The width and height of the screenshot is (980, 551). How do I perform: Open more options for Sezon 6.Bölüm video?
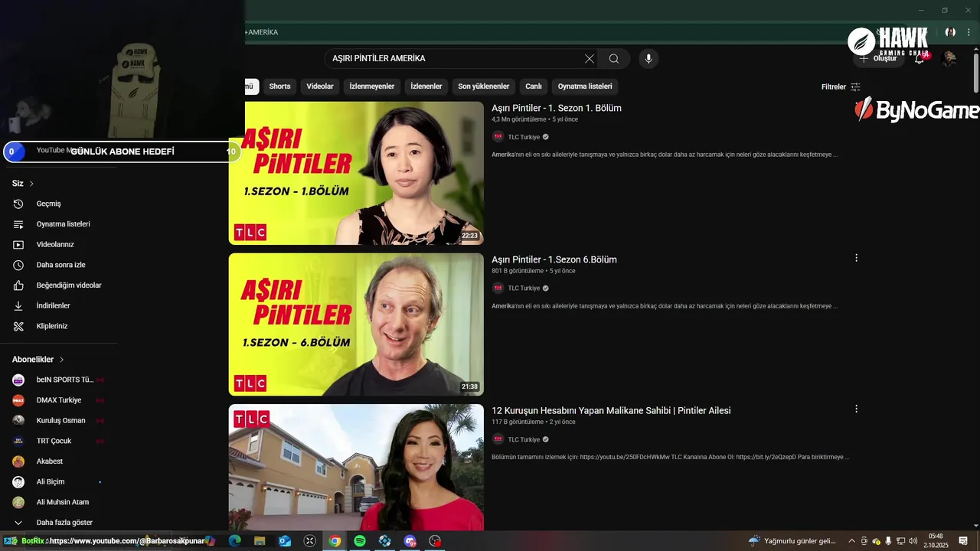point(856,258)
